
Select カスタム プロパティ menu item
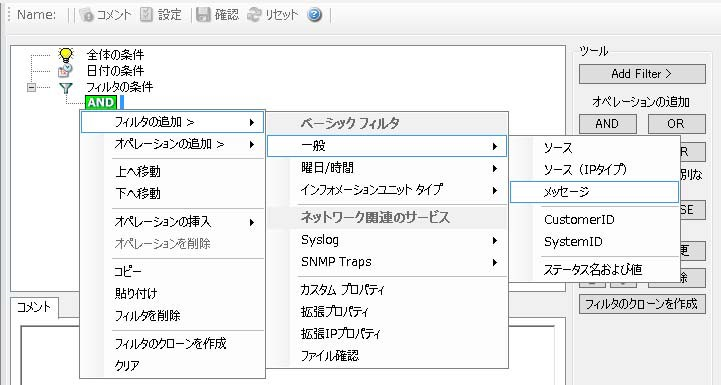point(387,289)
